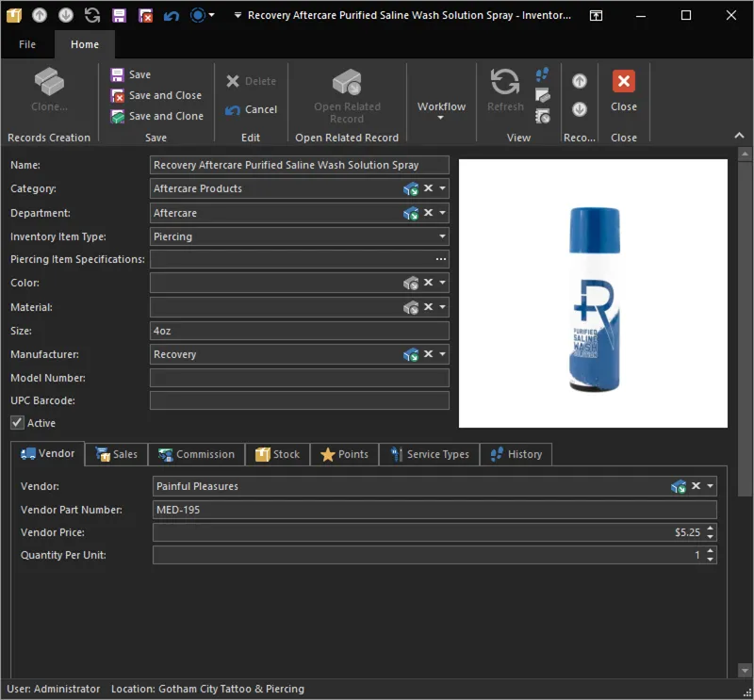Viewport: 754px width, 700px height.
Task: Click the UPC Barcode field
Action: [299, 400]
